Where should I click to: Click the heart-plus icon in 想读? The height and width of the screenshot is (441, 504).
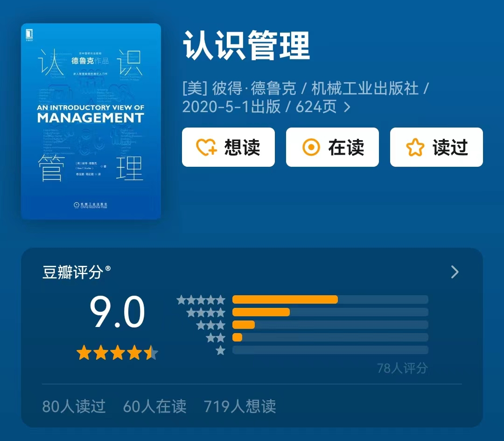point(206,147)
